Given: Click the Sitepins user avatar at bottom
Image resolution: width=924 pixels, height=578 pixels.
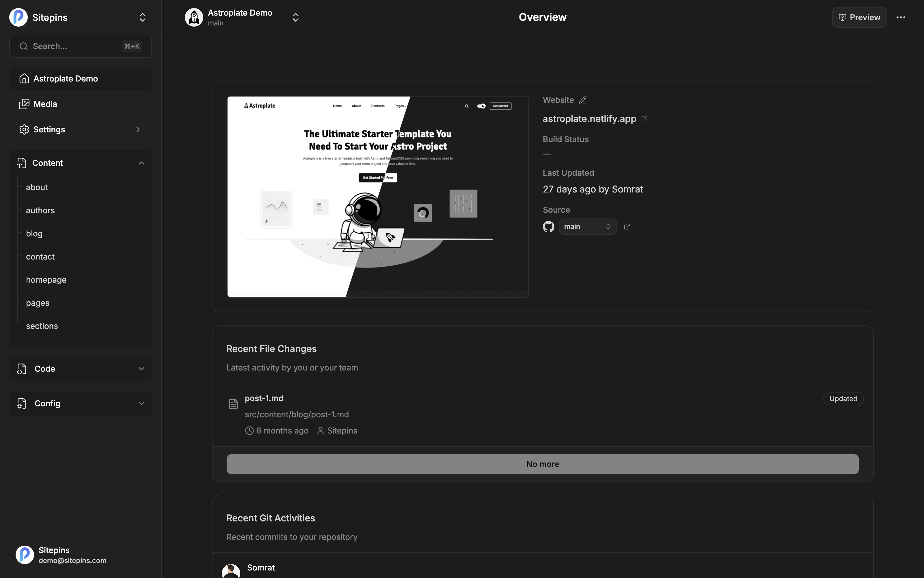Looking at the screenshot, I should click(25, 555).
